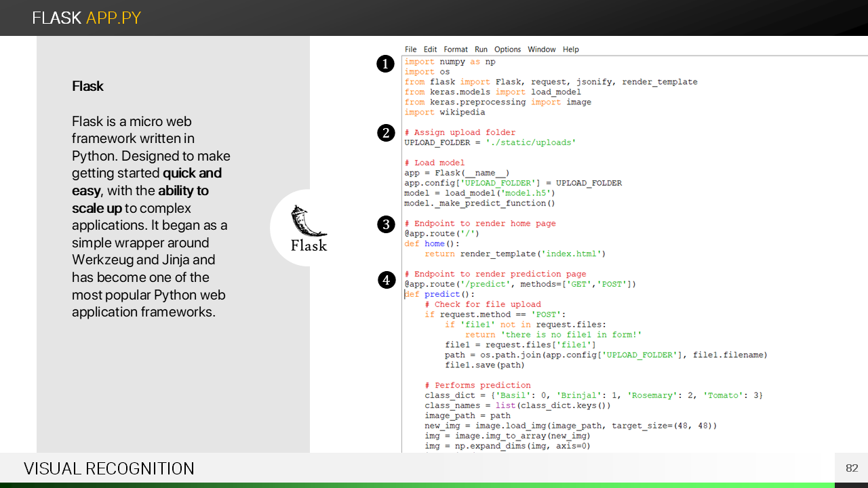
Task: Click the 'VISUAL RECOGNITION' footer text
Action: pyautogui.click(x=109, y=469)
